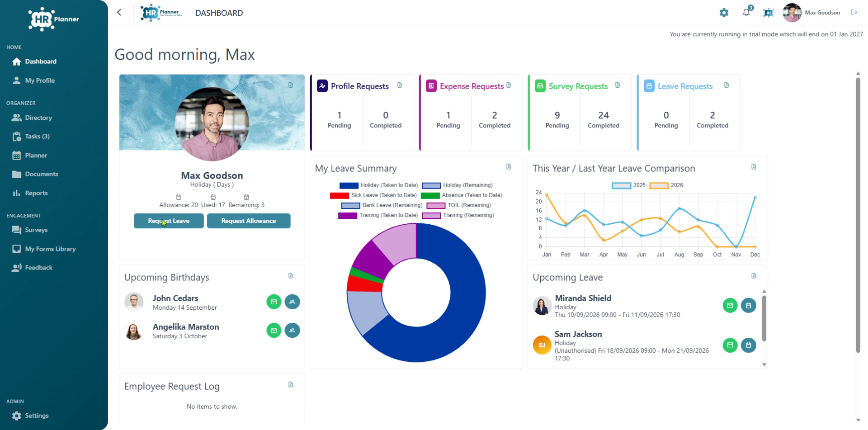Screen dimensions: 868x430
Task: Click the logout icon beside Max Goodson
Action: coord(854,12)
